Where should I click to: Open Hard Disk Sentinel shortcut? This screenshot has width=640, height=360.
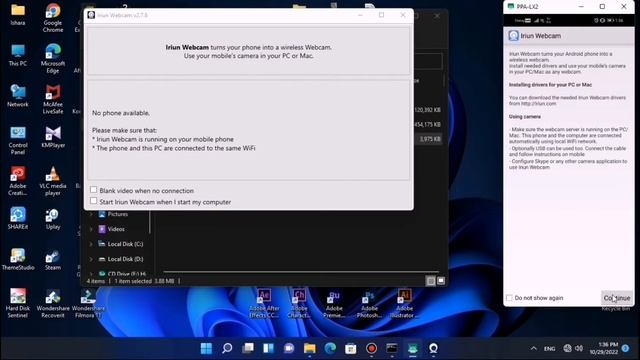click(18, 303)
